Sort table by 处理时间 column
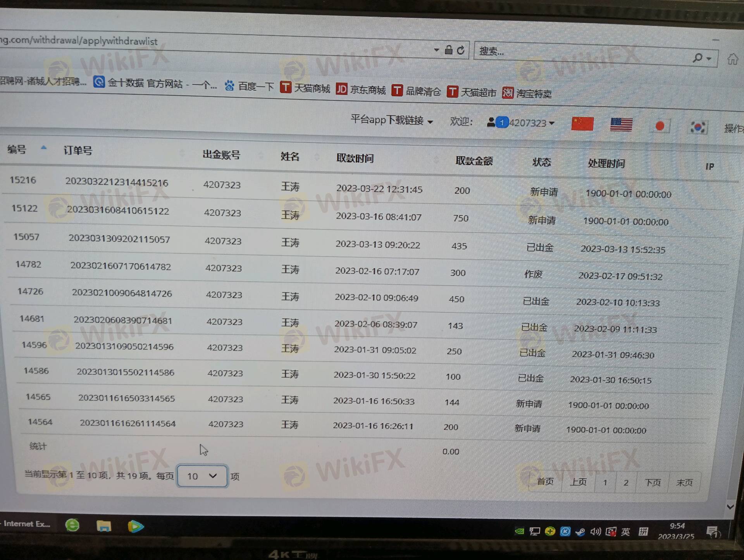The height and width of the screenshot is (560, 744). [606, 164]
